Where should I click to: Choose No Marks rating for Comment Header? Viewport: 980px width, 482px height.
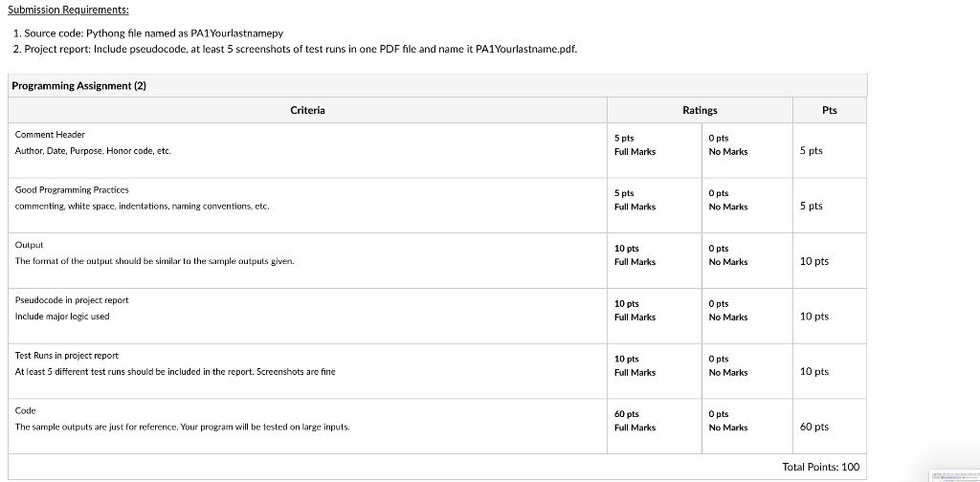click(728, 144)
